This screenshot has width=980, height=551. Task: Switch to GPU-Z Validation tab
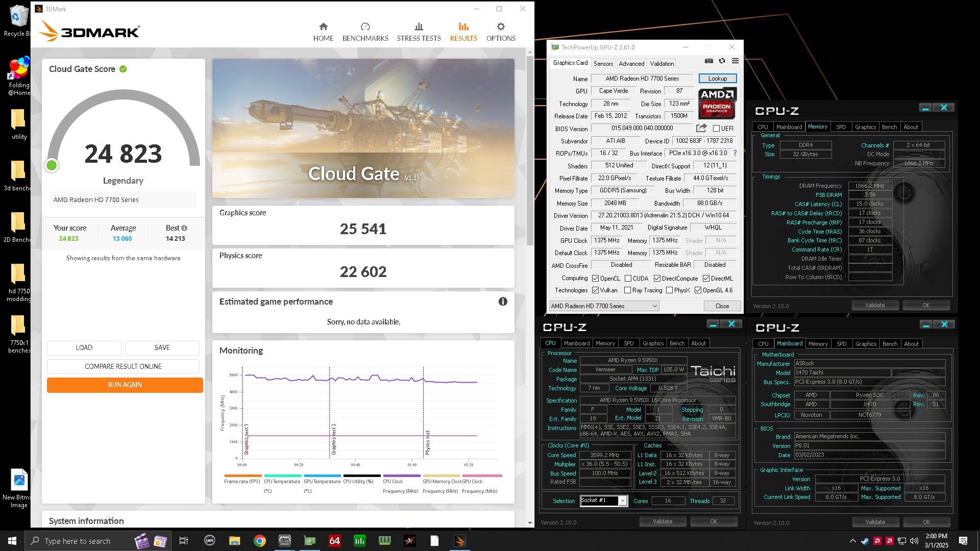point(661,64)
